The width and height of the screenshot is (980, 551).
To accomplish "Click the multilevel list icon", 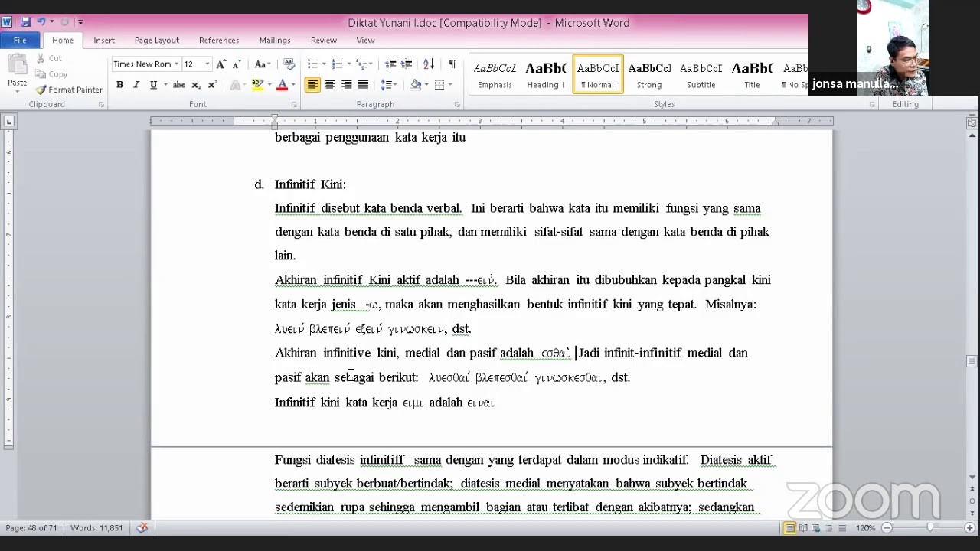I will click(362, 64).
